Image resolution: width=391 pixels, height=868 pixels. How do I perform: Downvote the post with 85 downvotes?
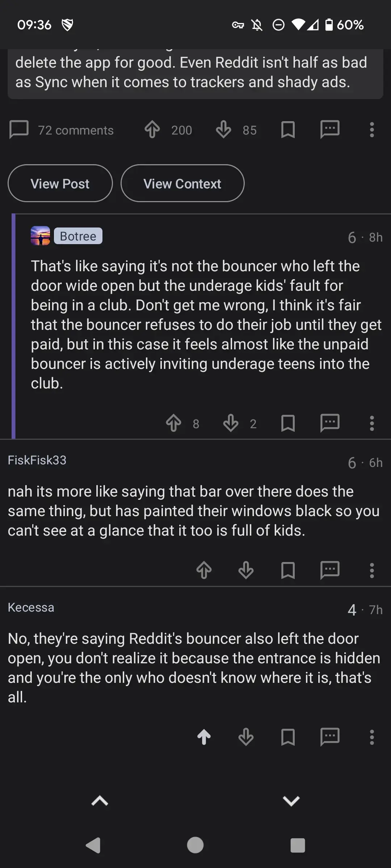(223, 129)
